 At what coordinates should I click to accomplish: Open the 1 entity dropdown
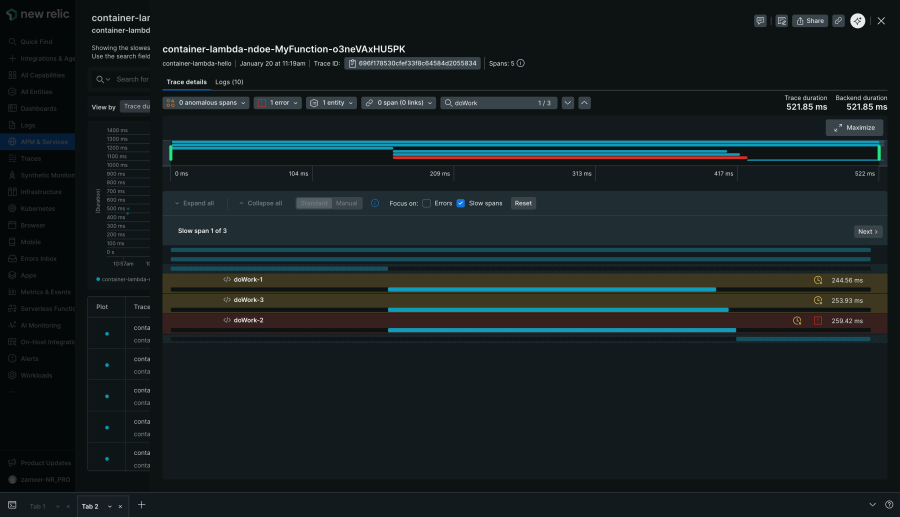(331, 103)
